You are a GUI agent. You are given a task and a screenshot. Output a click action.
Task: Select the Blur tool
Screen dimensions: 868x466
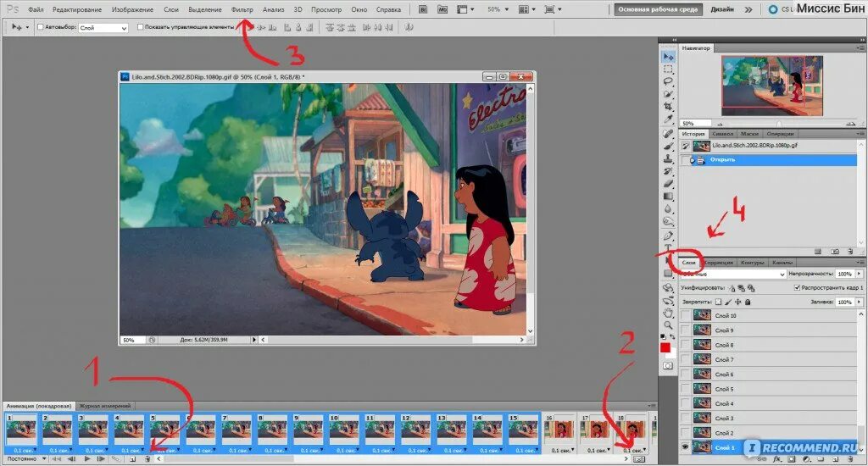(668, 209)
